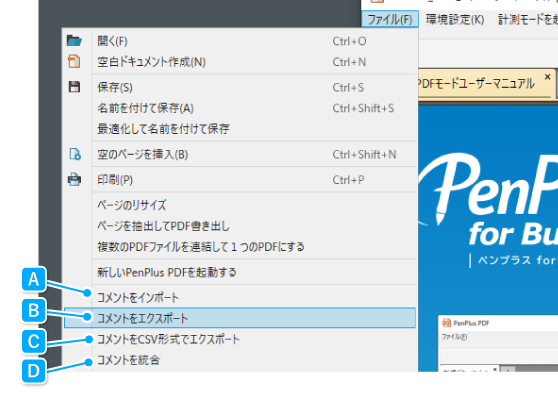558x404 pixels.
Task: Select 複数のPDFファイルを連結して１つのPDFにする
Action: click(x=239, y=247)
